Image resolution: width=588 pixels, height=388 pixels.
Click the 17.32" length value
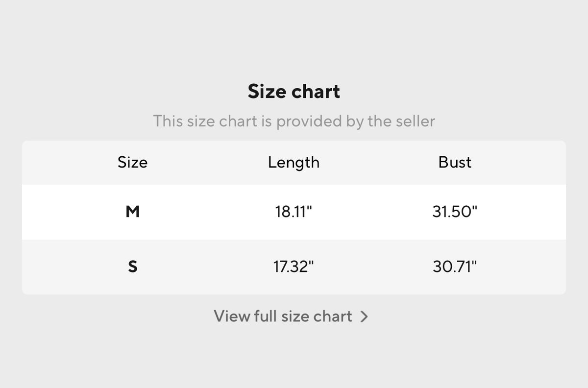click(294, 267)
